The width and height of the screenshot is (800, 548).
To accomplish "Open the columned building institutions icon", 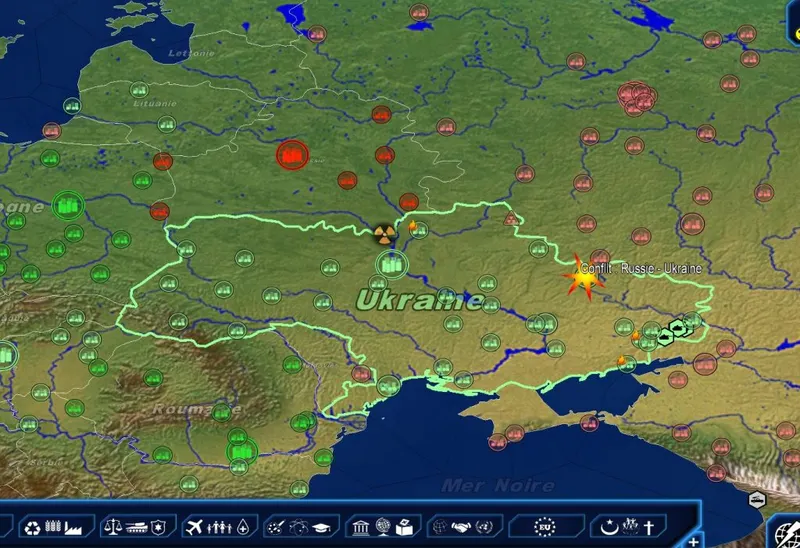I will (361, 528).
